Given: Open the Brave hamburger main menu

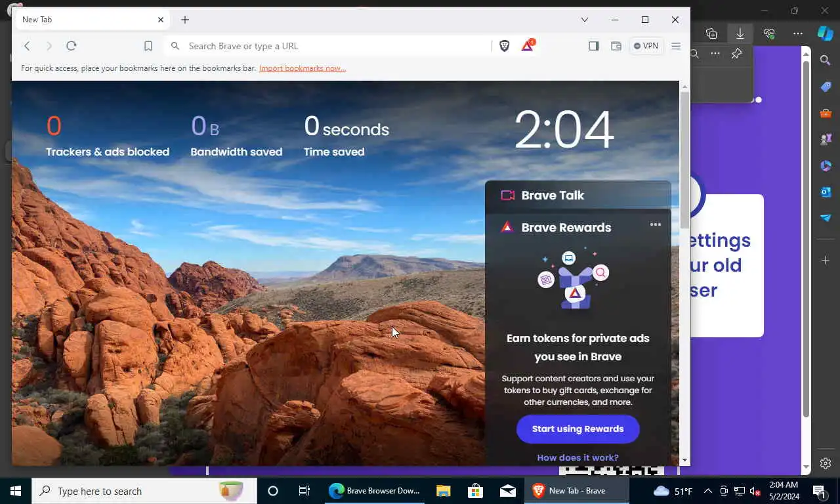Looking at the screenshot, I should 676,46.
